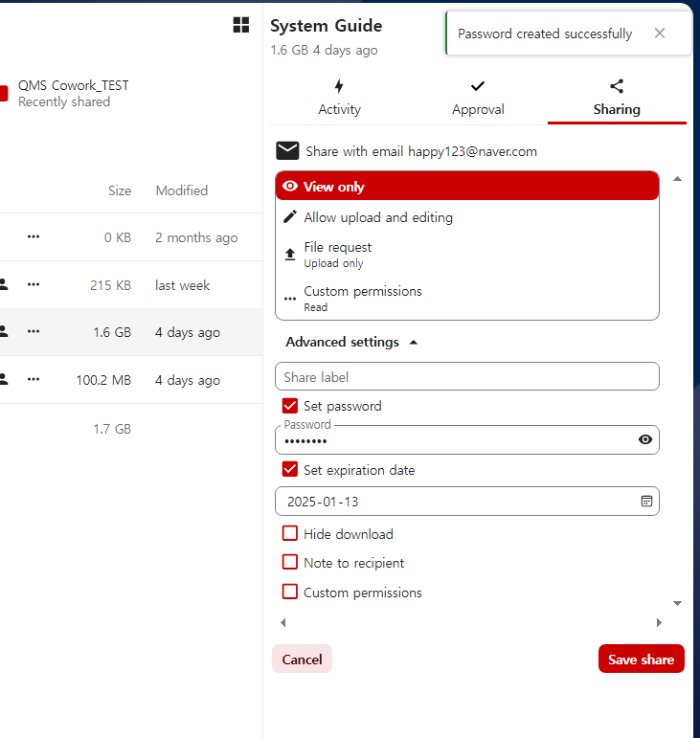Click the Share label input field

click(466, 377)
